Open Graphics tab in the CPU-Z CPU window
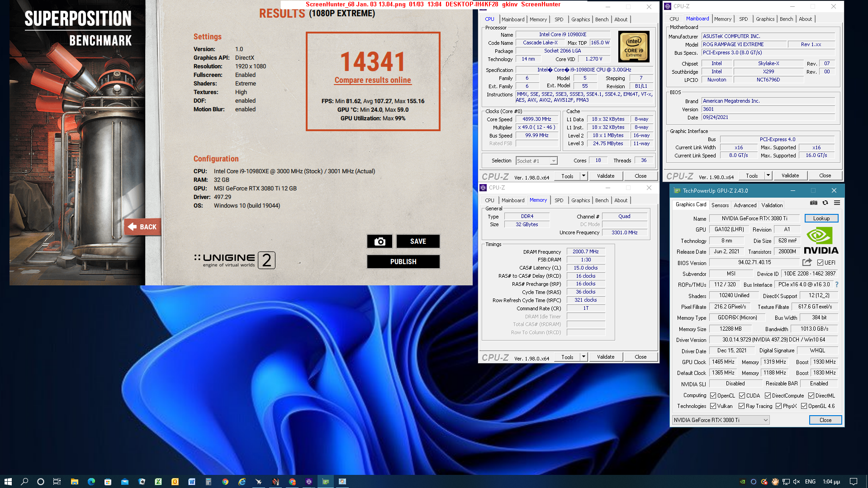Viewport: 868px width, 488px height. [x=580, y=19]
